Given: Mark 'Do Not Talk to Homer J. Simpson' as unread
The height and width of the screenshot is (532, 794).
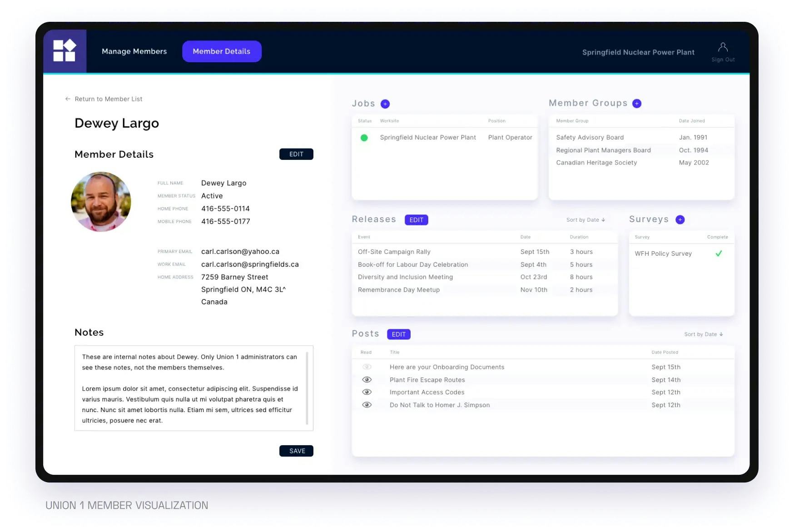Looking at the screenshot, I should tap(367, 404).
